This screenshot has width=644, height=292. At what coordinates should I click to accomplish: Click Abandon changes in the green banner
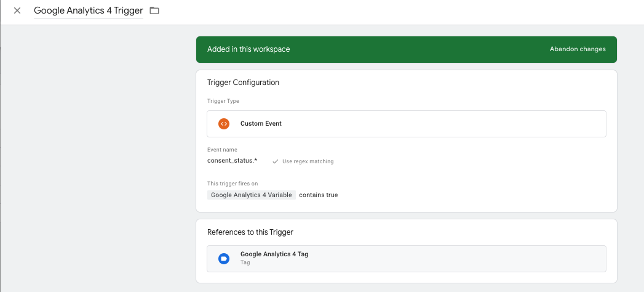(578, 49)
